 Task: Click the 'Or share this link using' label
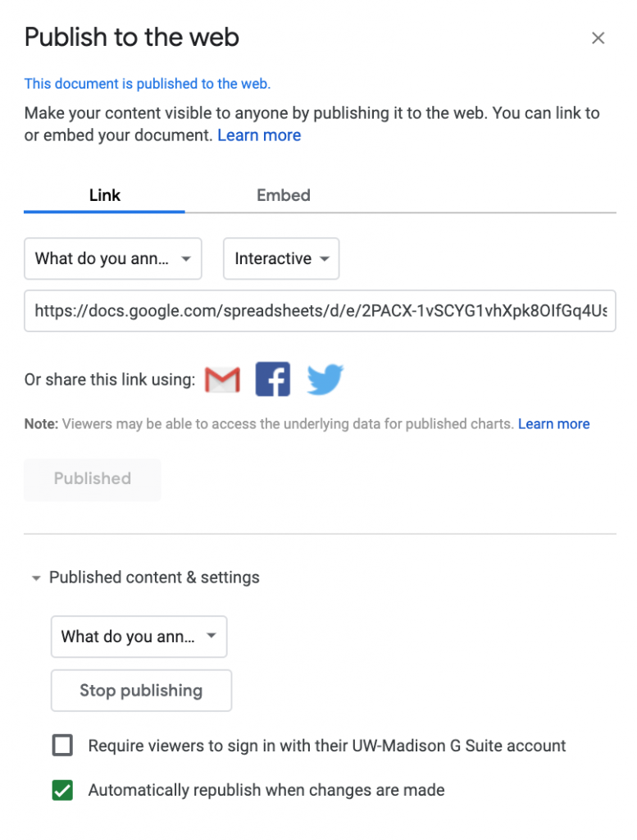pos(110,380)
